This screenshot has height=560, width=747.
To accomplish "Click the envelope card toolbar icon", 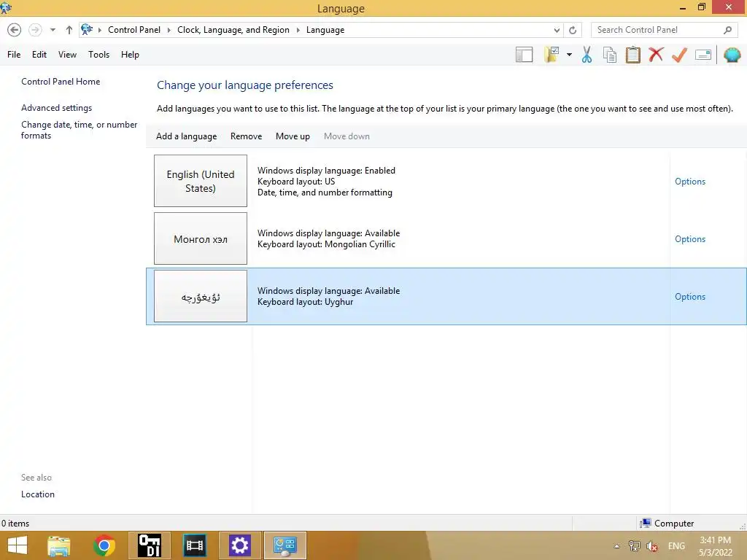I will click(x=703, y=55).
